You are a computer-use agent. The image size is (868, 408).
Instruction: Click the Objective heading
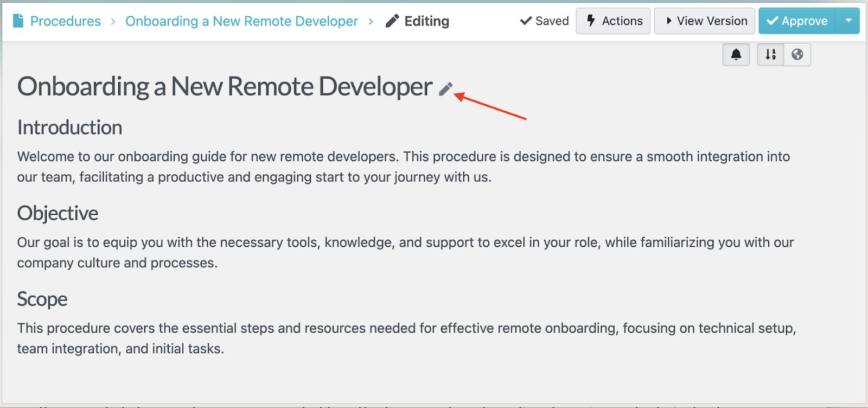pyautogui.click(x=58, y=213)
